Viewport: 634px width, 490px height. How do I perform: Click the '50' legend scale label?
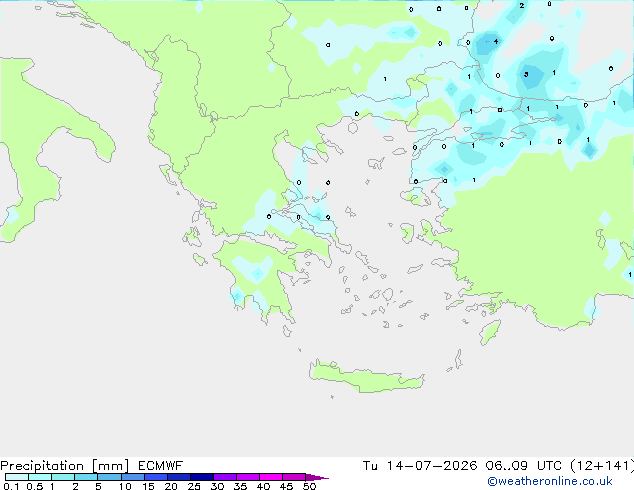[309, 486]
